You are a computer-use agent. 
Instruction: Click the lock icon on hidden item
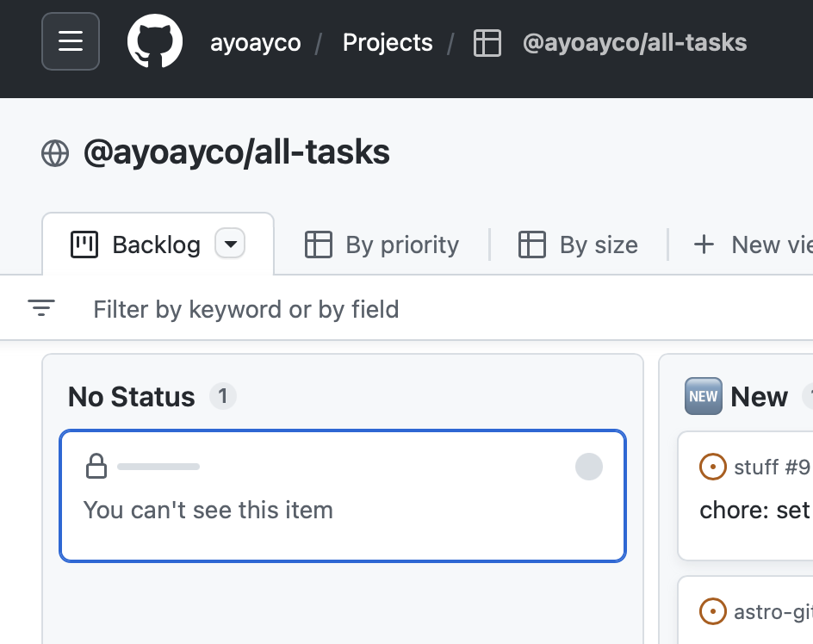point(96,467)
